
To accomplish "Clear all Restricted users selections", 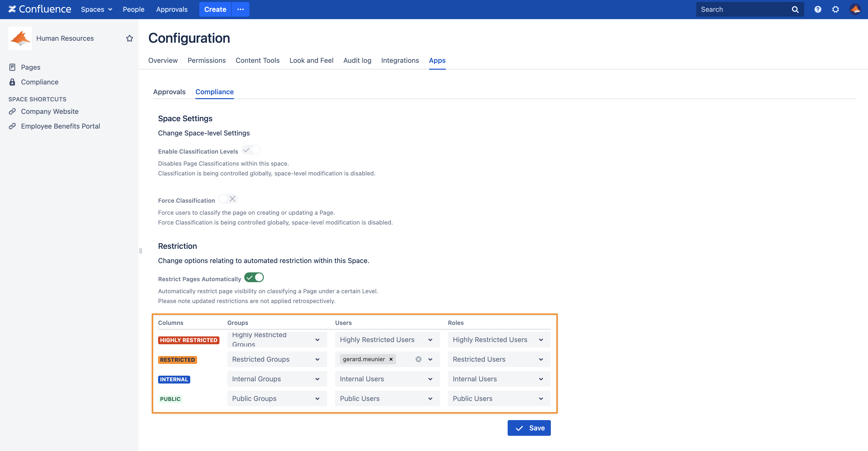I will [418, 359].
